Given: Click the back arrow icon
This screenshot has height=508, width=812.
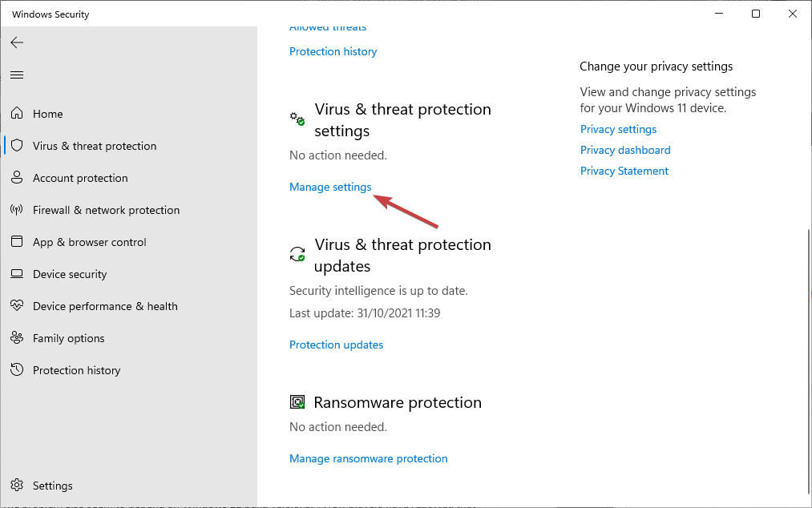Looking at the screenshot, I should click(17, 42).
